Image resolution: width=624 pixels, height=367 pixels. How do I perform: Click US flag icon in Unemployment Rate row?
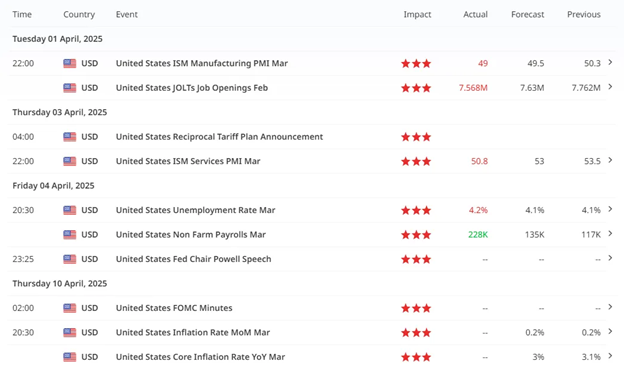point(70,210)
